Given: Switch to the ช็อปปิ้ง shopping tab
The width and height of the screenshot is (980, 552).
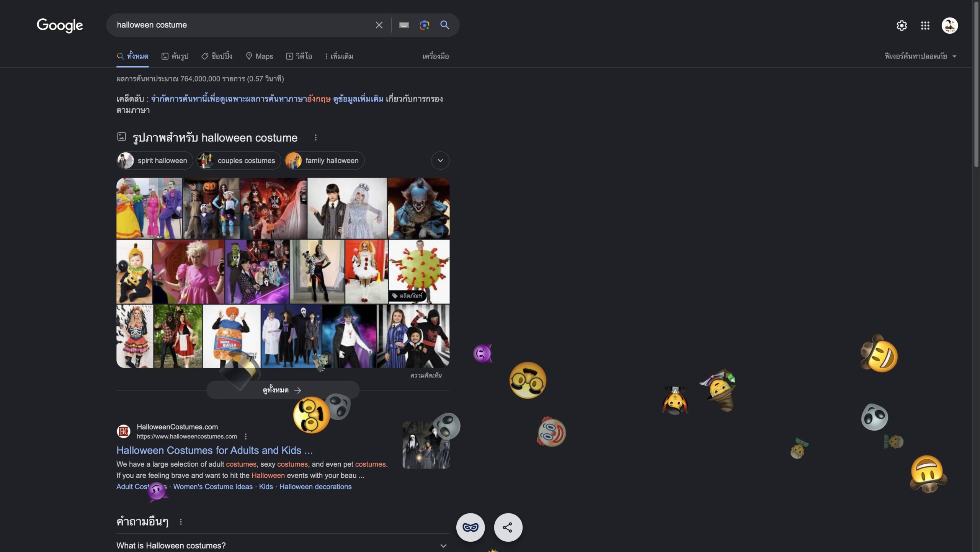Looking at the screenshot, I should pyautogui.click(x=217, y=56).
